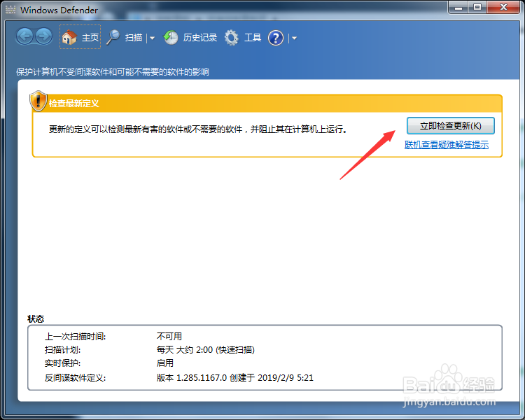Click the Windows Defender title bar icon
525x420 pixels.
pyautogui.click(x=10, y=10)
